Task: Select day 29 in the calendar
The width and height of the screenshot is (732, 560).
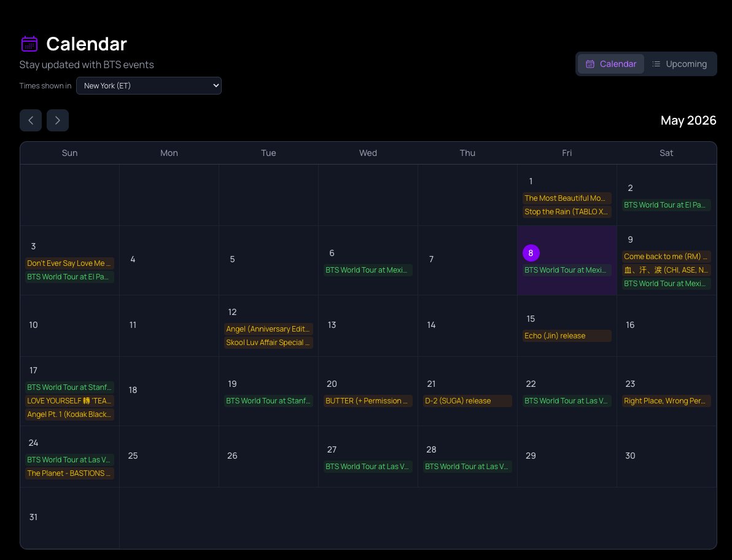Action: [x=531, y=456]
